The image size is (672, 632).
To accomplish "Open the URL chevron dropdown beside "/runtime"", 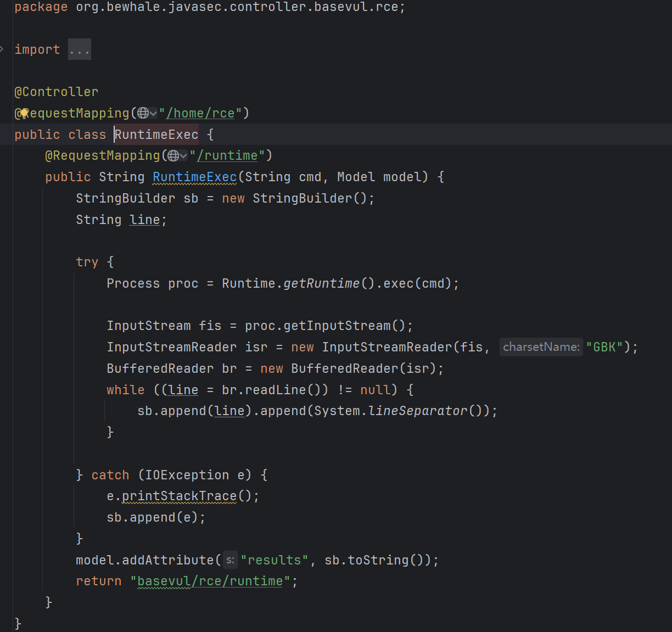I will [x=183, y=156].
